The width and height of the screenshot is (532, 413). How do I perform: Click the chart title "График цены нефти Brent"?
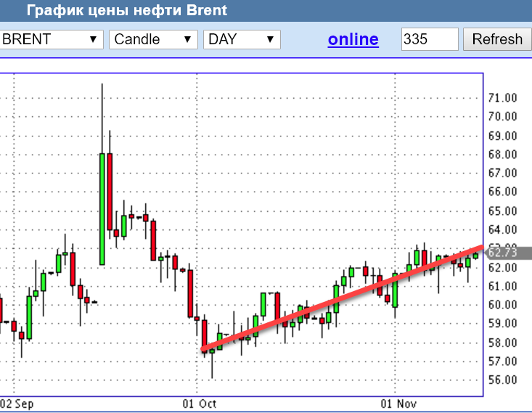[126, 10]
